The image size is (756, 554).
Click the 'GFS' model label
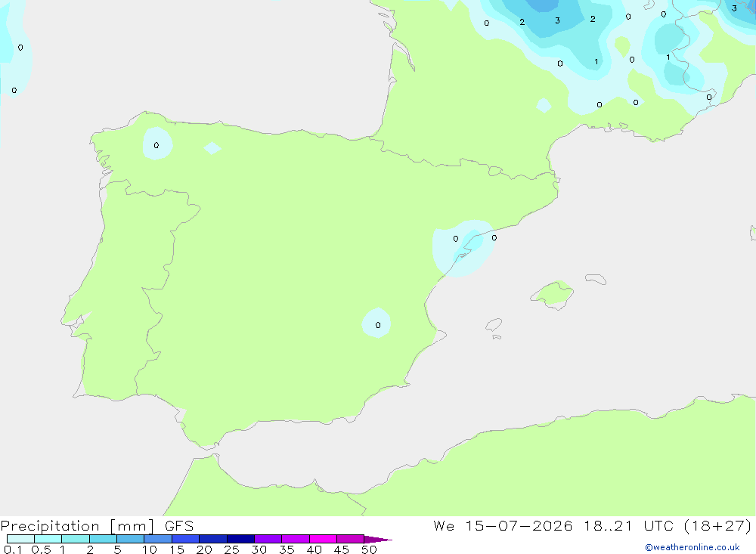click(x=179, y=526)
